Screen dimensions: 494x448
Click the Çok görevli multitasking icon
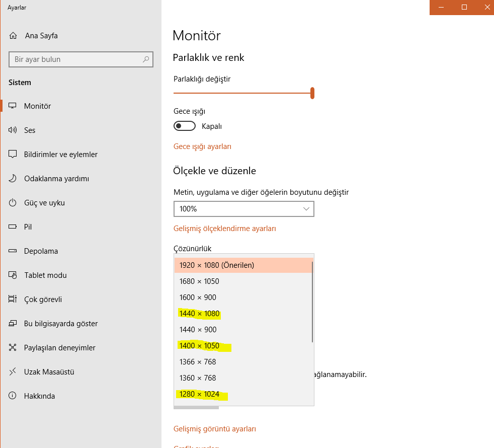tap(13, 299)
